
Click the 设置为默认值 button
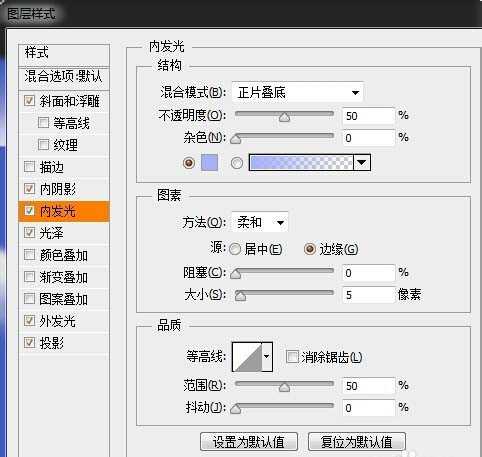249,442
